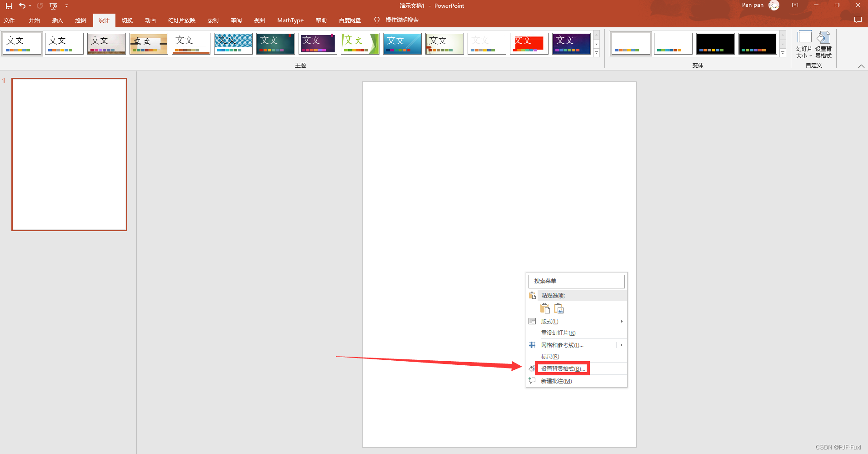Click the layout icon beside 版式

tap(532, 321)
